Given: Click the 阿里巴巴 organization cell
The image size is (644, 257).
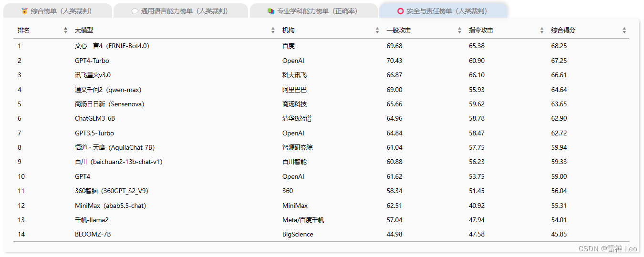Looking at the screenshot, I should tap(294, 90).
